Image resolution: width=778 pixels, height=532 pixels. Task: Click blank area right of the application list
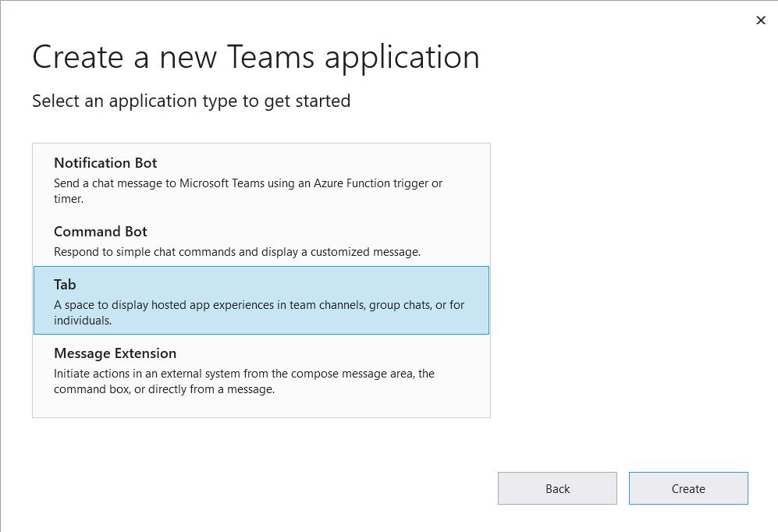point(632,281)
